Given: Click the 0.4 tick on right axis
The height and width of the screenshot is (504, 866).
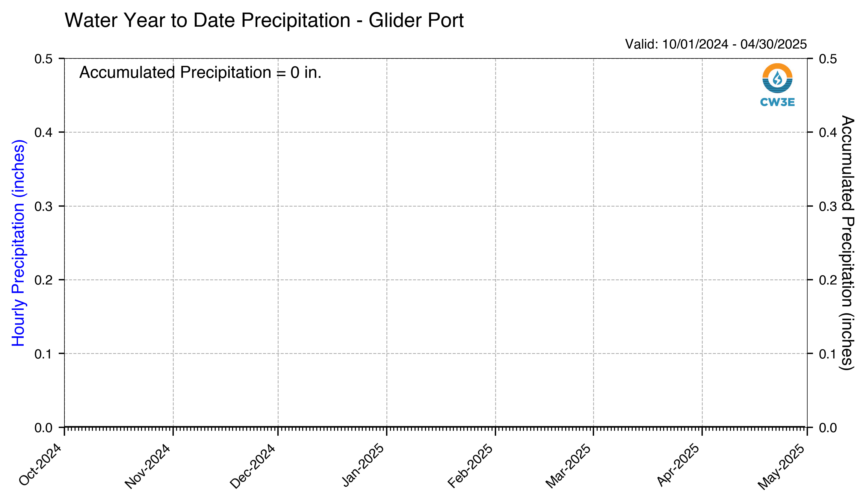Looking at the screenshot, I should (x=828, y=132).
